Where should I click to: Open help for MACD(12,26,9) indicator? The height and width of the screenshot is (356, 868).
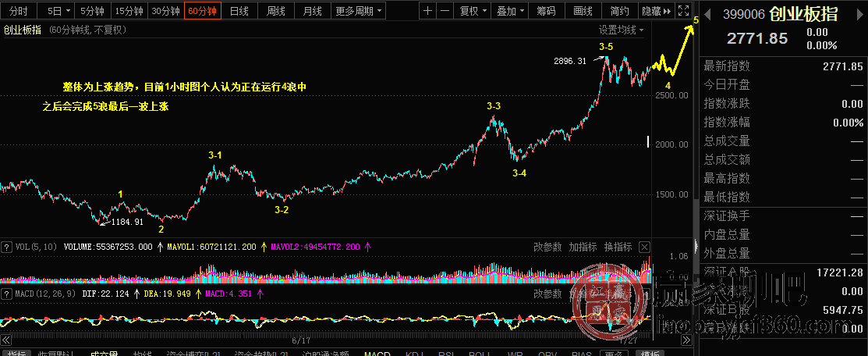pos(7,293)
